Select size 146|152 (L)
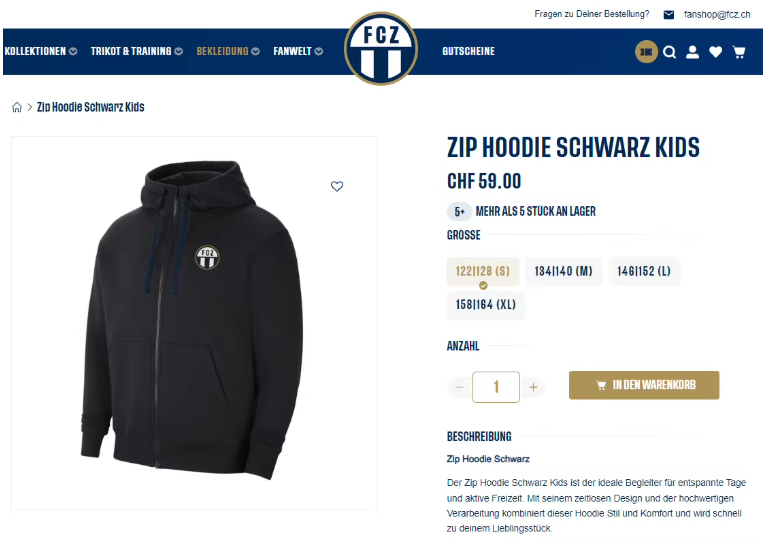 (x=644, y=271)
